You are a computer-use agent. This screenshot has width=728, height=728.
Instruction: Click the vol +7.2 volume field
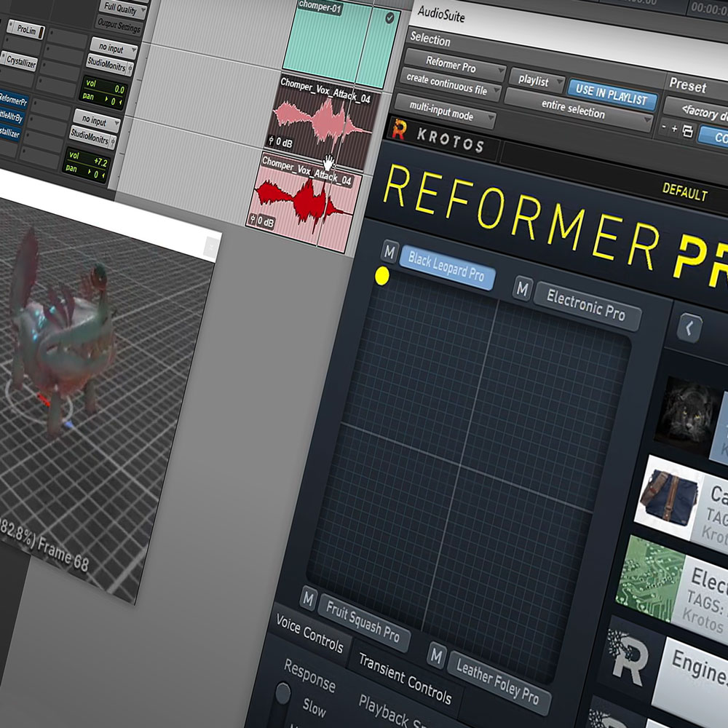[x=88, y=158]
